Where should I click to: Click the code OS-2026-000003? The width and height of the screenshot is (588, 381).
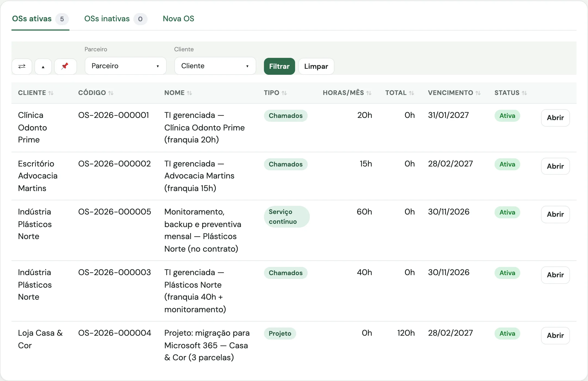point(114,272)
